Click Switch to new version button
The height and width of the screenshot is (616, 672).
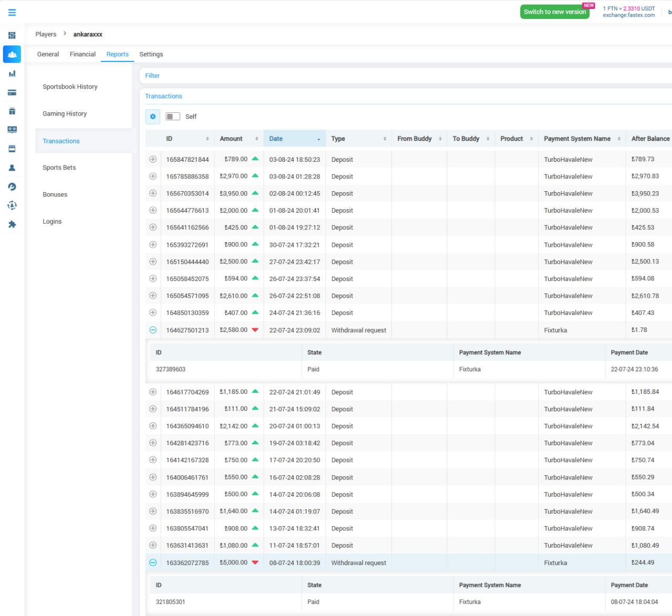(x=555, y=12)
